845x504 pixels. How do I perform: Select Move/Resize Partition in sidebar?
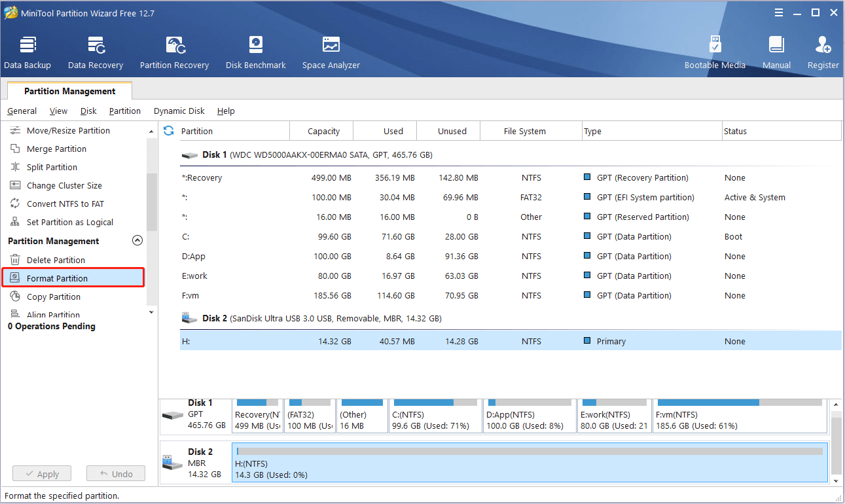click(x=68, y=131)
